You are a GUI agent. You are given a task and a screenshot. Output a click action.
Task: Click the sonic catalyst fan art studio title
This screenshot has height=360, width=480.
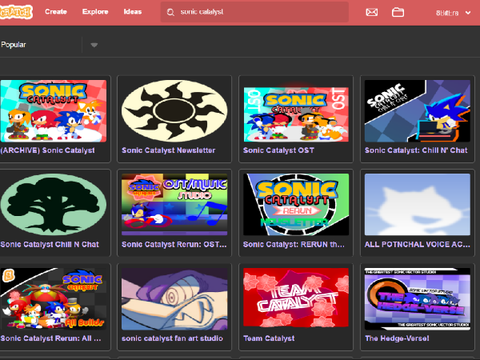point(172,338)
